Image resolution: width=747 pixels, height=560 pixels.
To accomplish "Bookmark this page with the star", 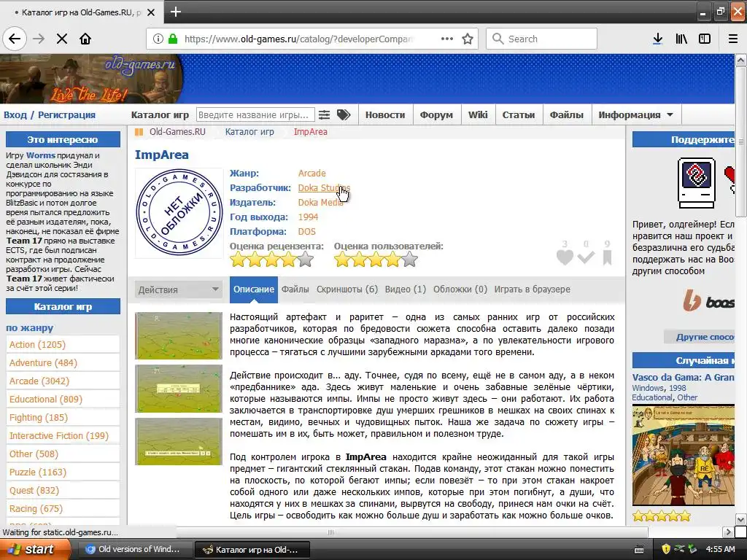I will tap(468, 39).
